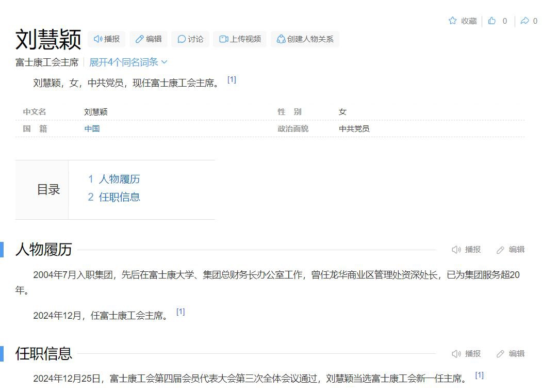Click the page title 刘慧颖
Image resolution: width=542 pixels, height=392 pixels.
pyautogui.click(x=48, y=39)
